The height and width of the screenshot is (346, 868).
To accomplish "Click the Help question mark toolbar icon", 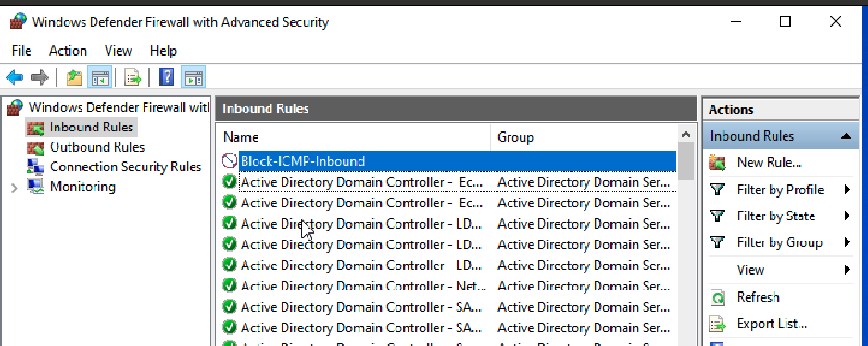I will (167, 78).
